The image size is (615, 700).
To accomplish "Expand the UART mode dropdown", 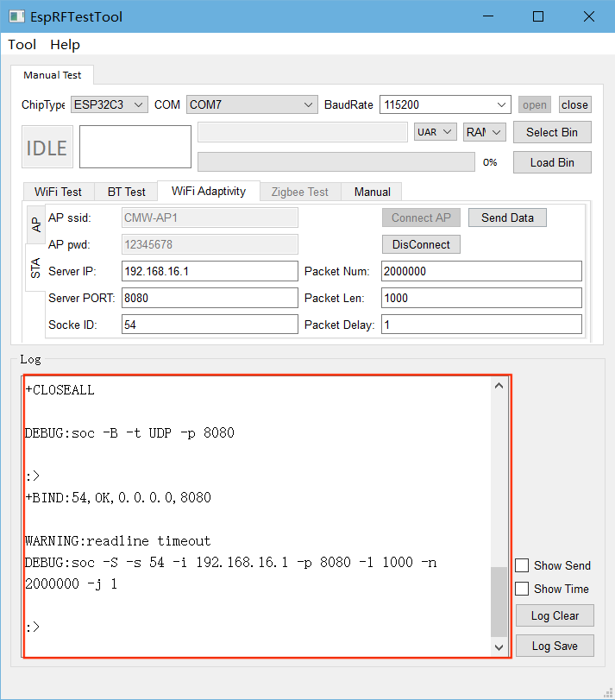I will pos(435,132).
